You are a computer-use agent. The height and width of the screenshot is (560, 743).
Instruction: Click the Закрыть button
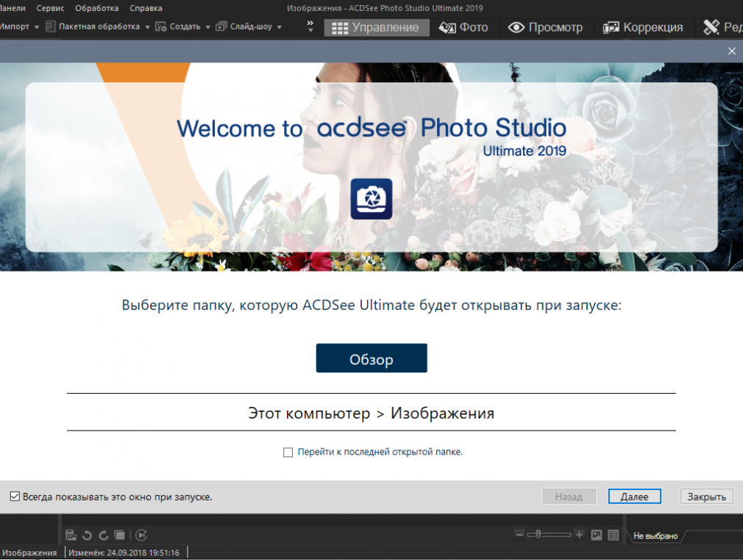[x=706, y=497]
